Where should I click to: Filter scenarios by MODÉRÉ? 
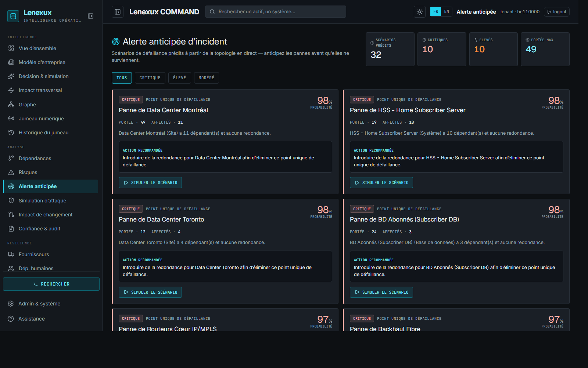pos(206,78)
